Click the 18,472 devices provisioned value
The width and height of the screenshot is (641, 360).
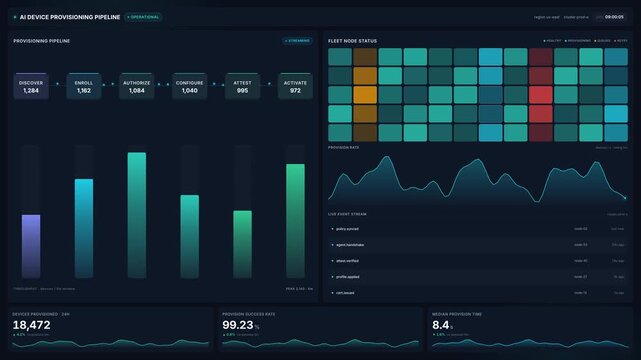(x=31, y=325)
